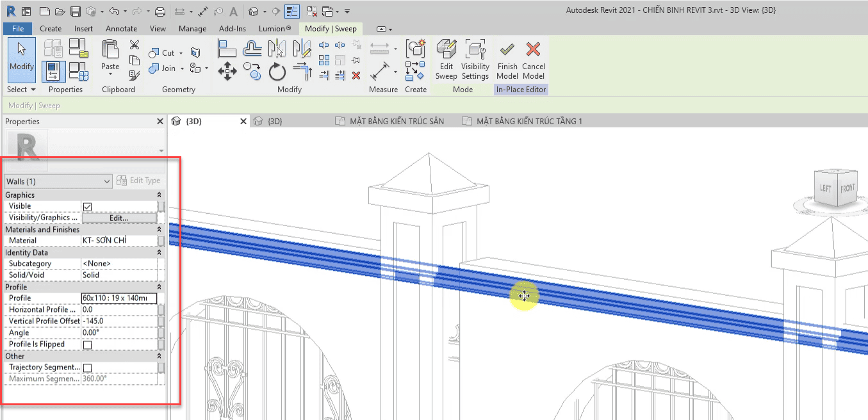Select the Align tool in Modify panel
This screenshot has width=868, height=420.
pyautogui.click(x=227, y=48)
